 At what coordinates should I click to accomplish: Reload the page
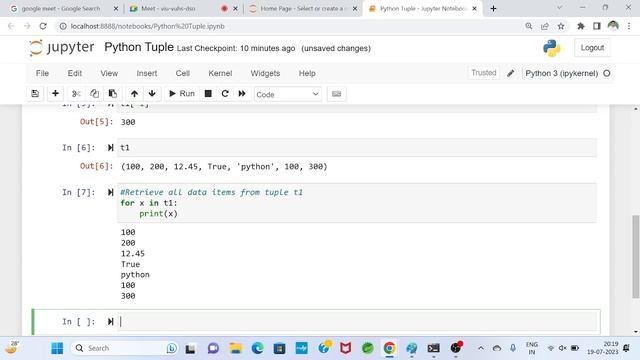43,26
